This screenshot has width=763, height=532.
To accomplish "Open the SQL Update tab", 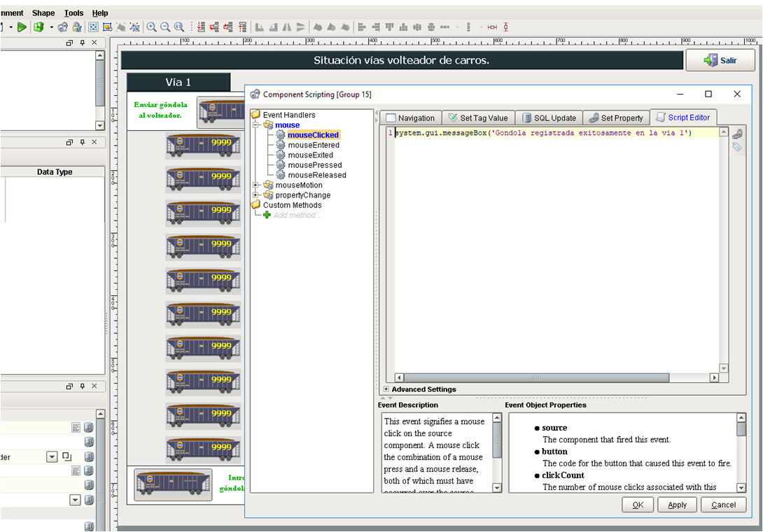I will pyautogui.click(x=549, y=118).
